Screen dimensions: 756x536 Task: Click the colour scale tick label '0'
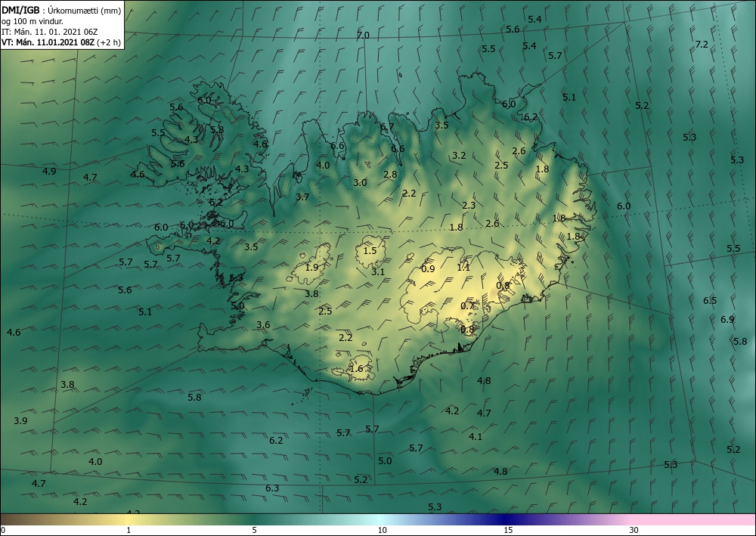[x=3, y=530]
